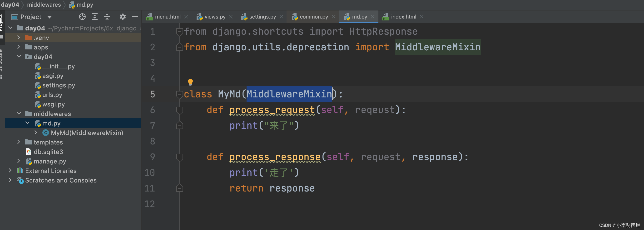
Task: Click day04 in the breadcrumb bar
Action: [x=10, y=5]
